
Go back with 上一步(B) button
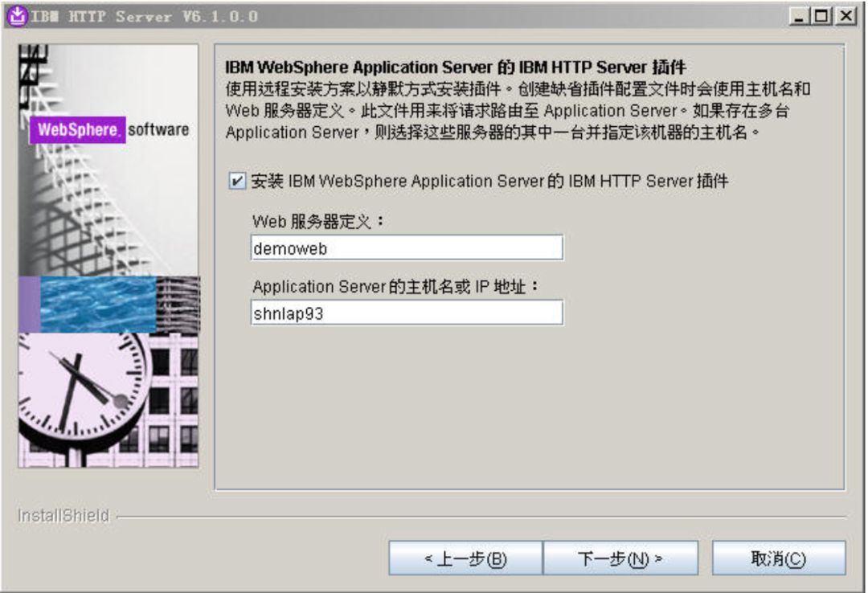tap(465, 558)
